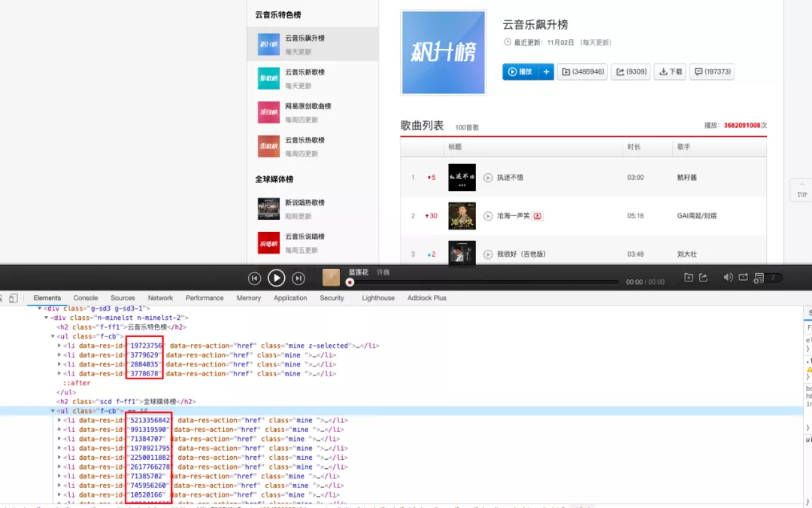Click the plus add-to-queue button beside 播放
The image size is (812, 508).
point(547,71)
